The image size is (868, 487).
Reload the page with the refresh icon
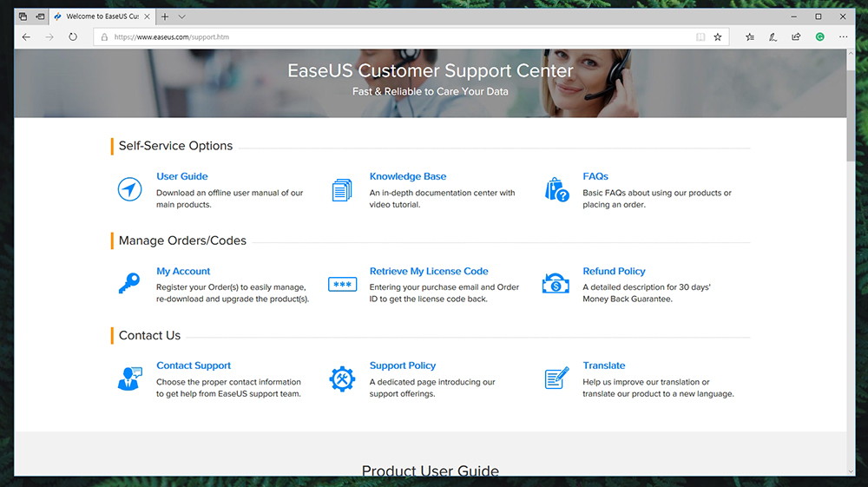click(x=73, y=37)
